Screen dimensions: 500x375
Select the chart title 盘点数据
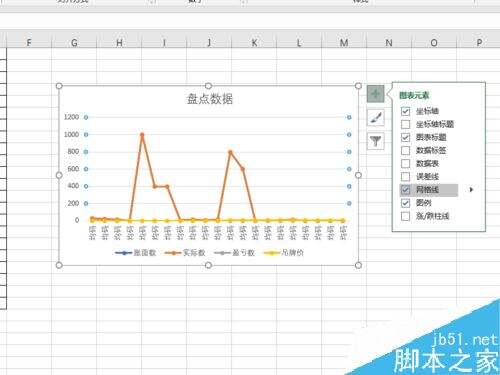pyautogui.click(x=210, y=99)
